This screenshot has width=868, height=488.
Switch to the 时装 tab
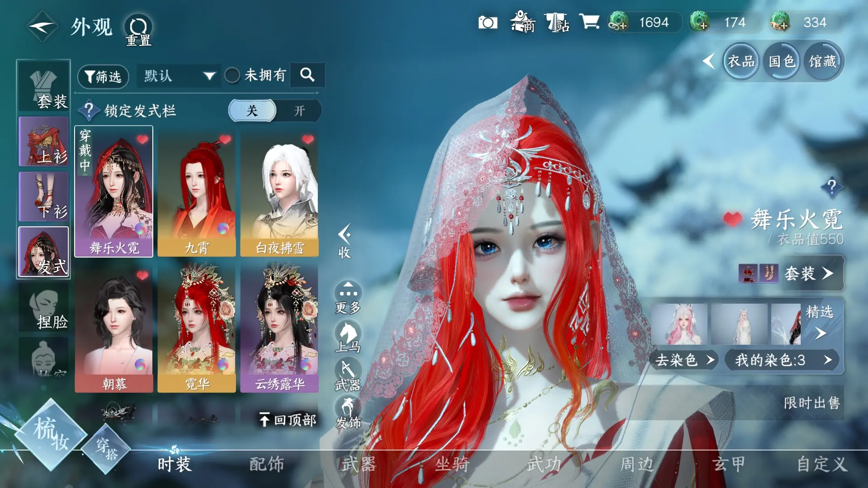click(175, 464)
